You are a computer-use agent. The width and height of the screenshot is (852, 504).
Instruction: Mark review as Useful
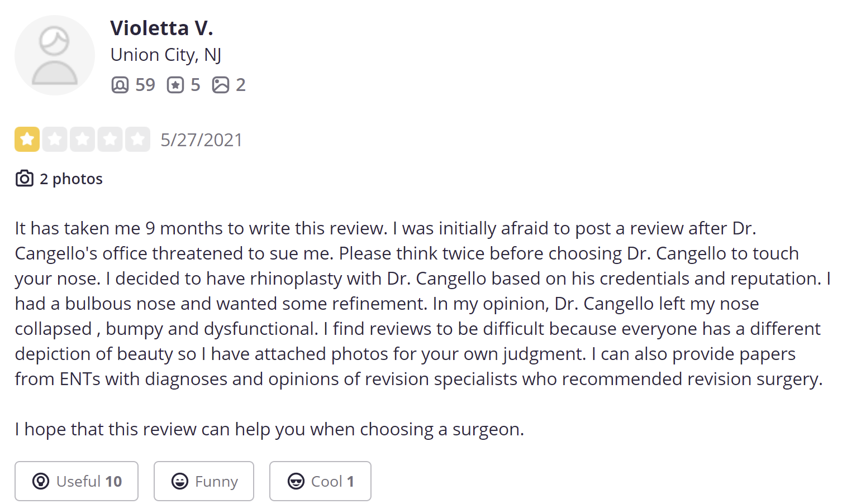coord(77,481)
